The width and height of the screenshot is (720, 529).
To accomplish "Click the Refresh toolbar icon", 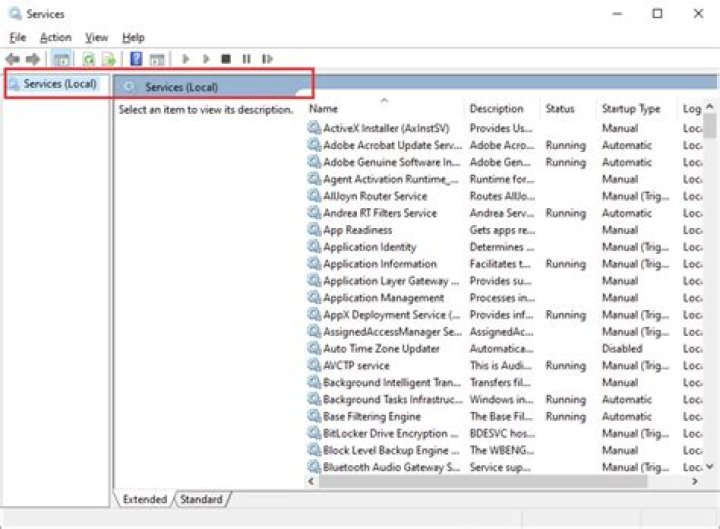I will tap(89, 60).
